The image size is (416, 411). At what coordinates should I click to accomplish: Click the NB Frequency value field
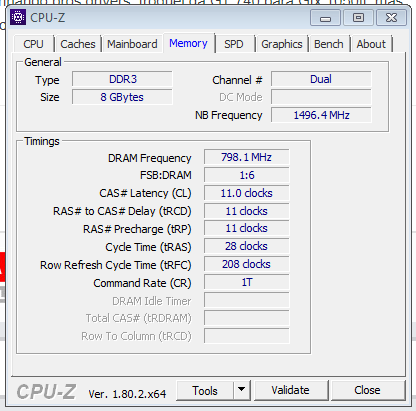321,115
